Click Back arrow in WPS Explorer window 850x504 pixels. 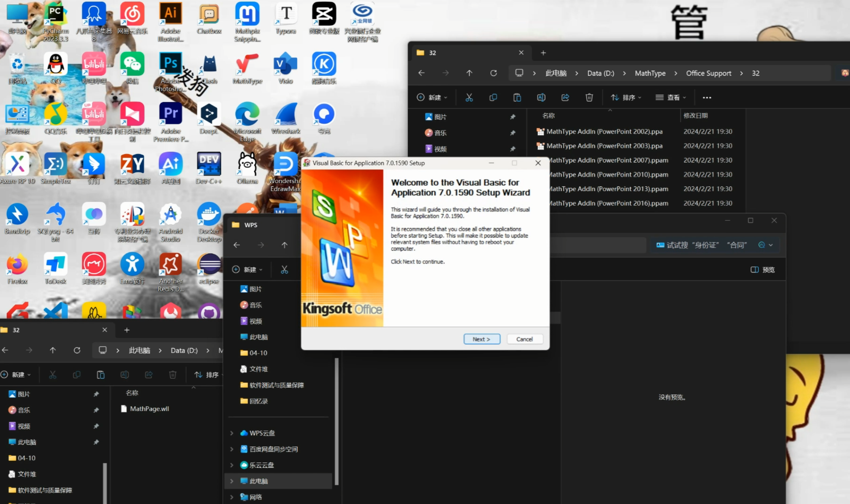[237, 245]
